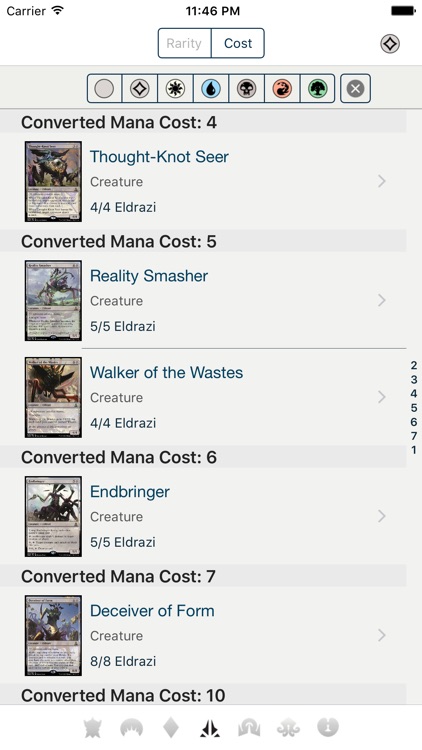422x750 pixels.
Task: Open the Reality Smasher card thumbnail
Action: (x=53, y=300)
